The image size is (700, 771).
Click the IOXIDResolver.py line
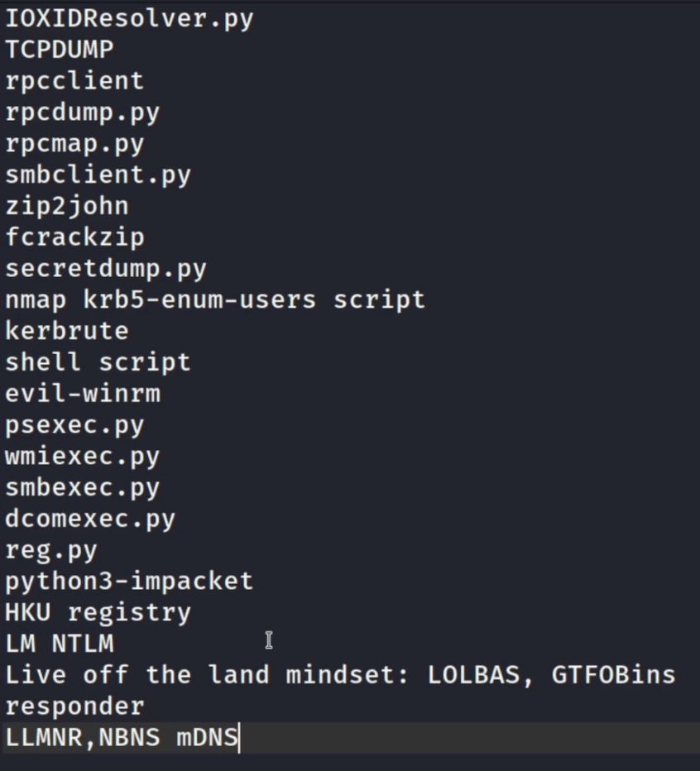pyautogui.click(x=129, y=18)
